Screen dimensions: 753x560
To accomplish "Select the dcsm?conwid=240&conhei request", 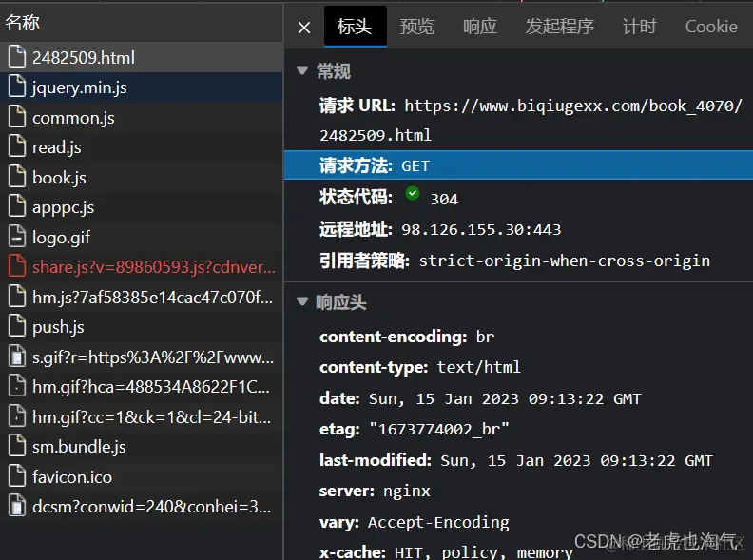I will click(152, 507).
